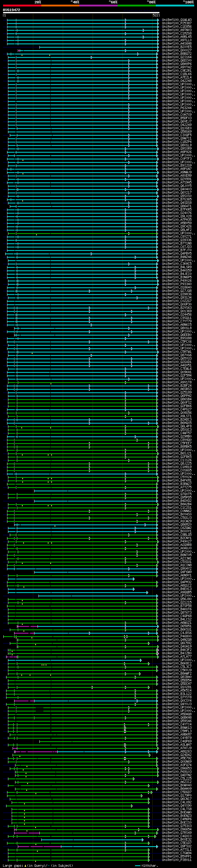Click the UniRef100_Q08G56 label
Image resolution: width=197 pixels, height=868 pixels.
tap(177, 413)
